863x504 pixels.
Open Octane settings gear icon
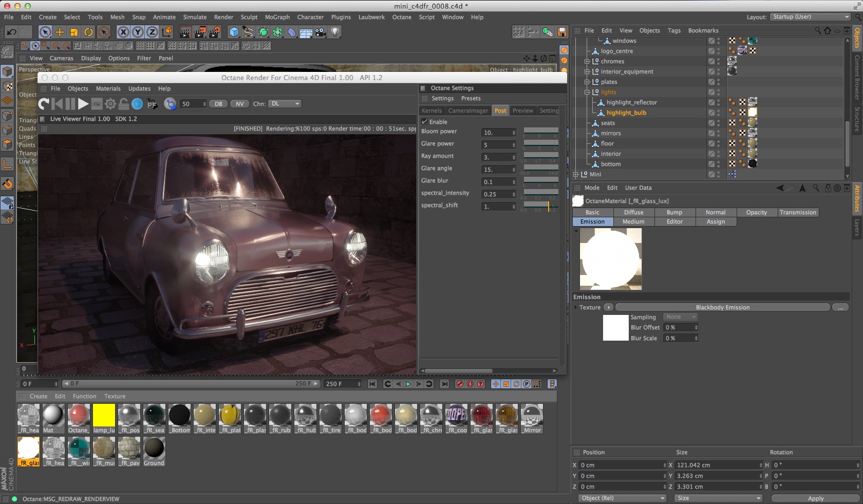pyautogui.click(x=110, y=104)
